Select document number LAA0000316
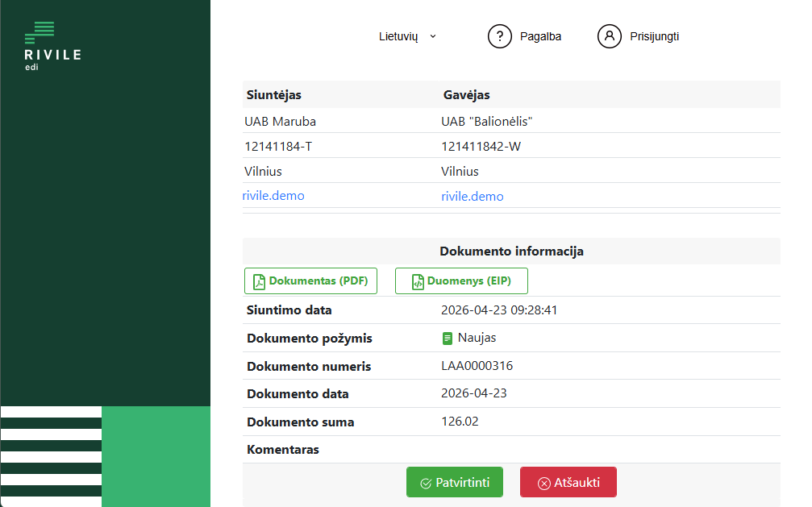 (x=477, y=366)
